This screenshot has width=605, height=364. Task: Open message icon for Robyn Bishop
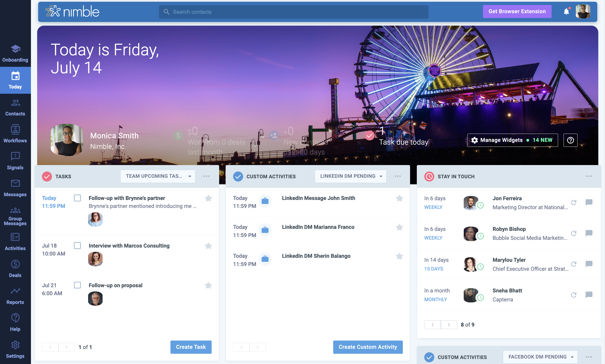coord(589,233)
